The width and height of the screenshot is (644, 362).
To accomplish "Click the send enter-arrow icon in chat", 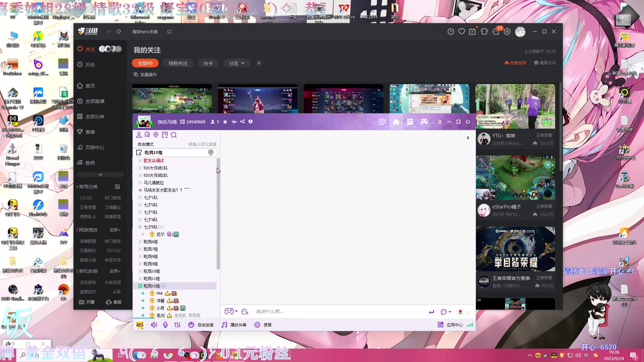I will point(431,312).
